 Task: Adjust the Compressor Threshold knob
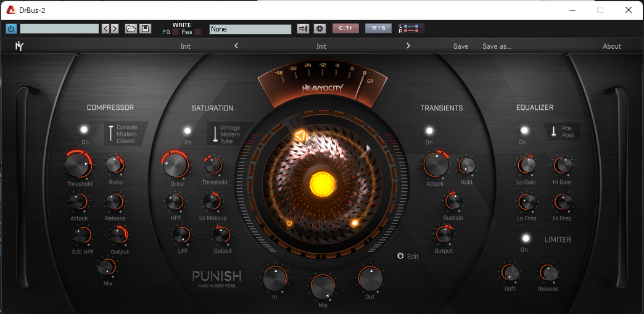point(80,164)
